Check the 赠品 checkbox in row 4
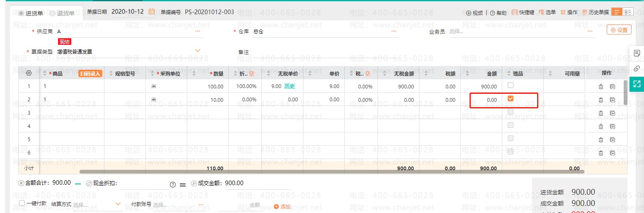 pyautogui.click(x=511, y=125)
